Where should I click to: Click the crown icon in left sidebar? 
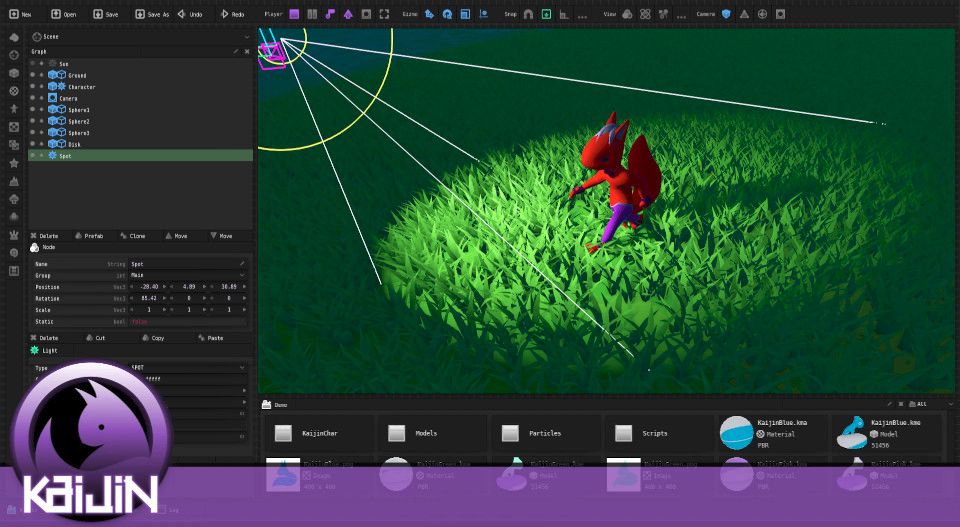[x=14, y=235]
